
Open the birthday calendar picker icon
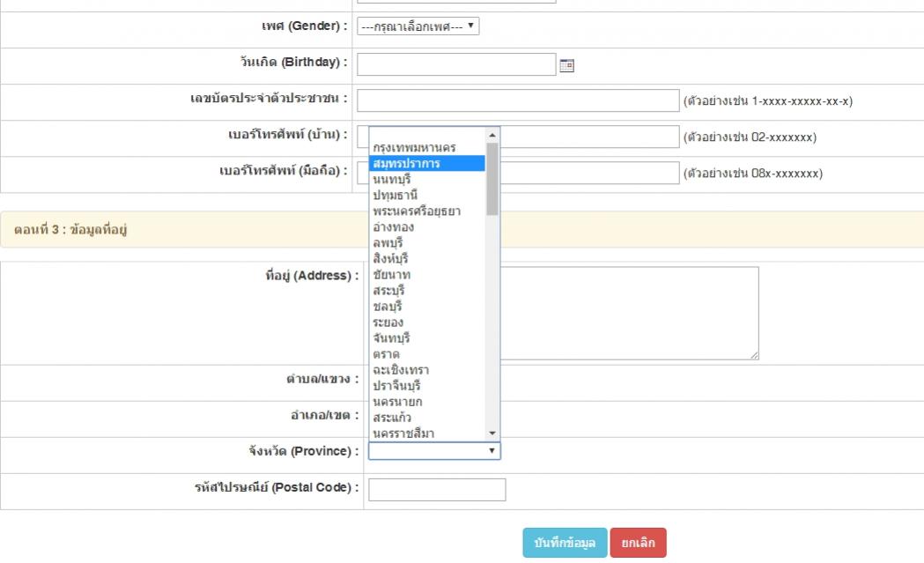[567, 64]
